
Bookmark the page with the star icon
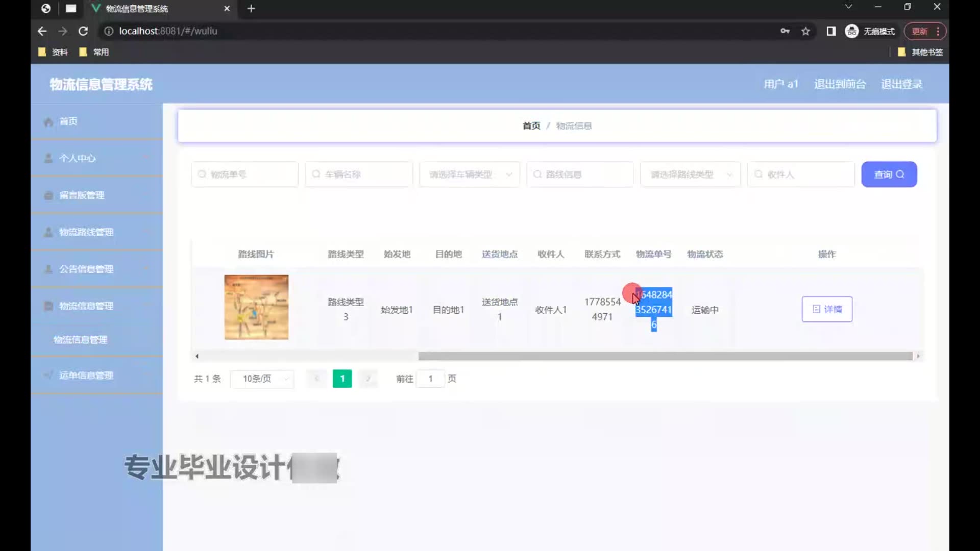[805, 31]
